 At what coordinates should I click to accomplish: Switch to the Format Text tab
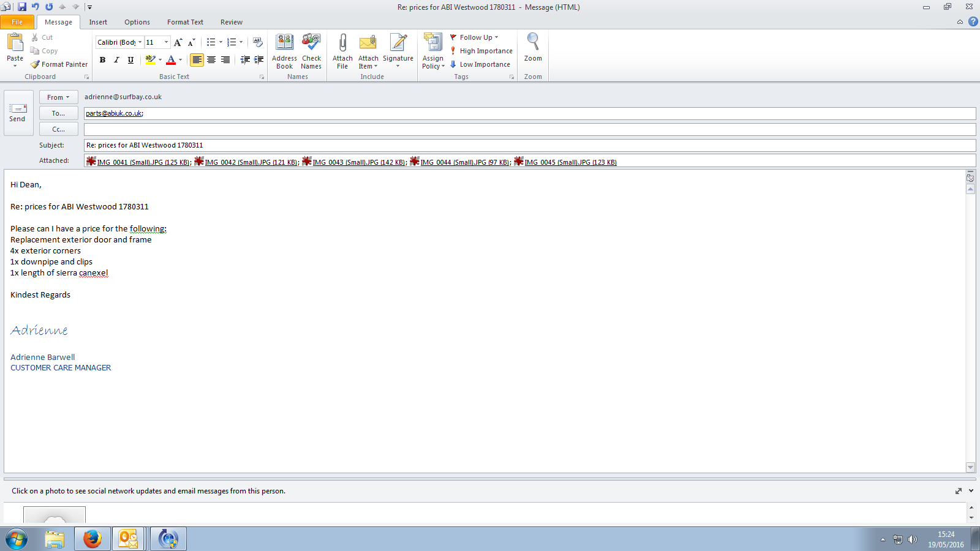pyautogui.click(x=185, y=22)
